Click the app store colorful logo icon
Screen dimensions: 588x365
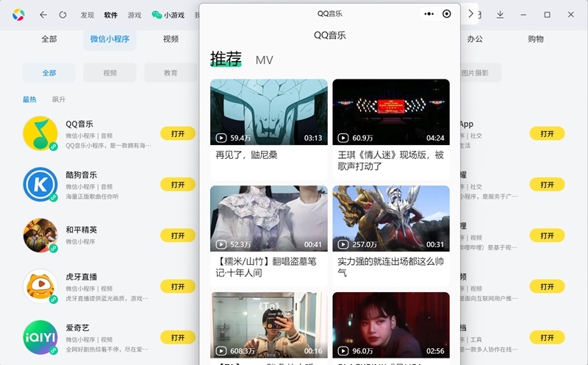coord(18,15)
